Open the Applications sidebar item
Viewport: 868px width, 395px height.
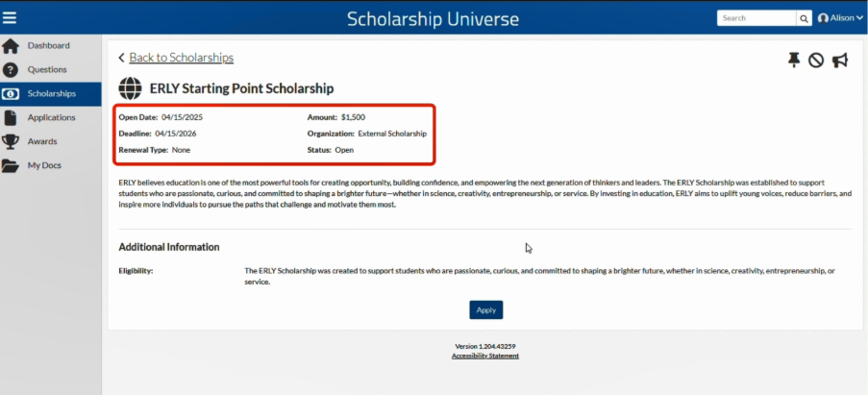point(51,117)
